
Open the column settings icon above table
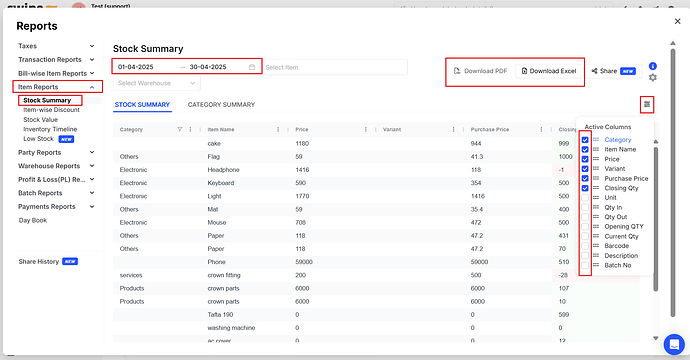pos(646,104)
